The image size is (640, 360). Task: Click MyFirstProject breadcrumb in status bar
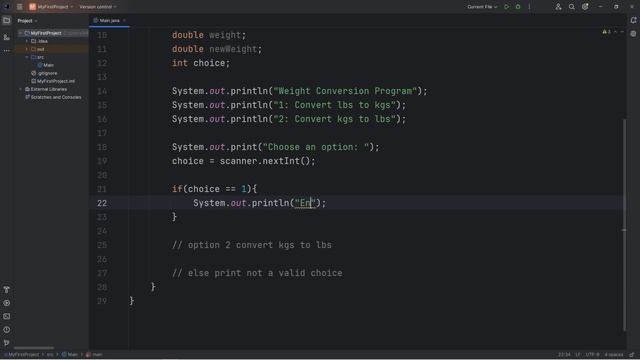[23, 355]
